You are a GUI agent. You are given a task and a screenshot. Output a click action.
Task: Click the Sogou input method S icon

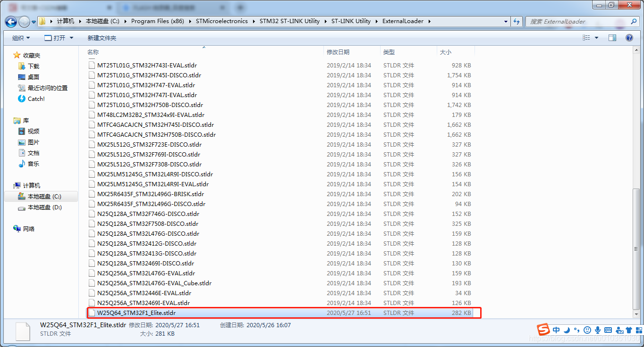click(x=544, y=330)
